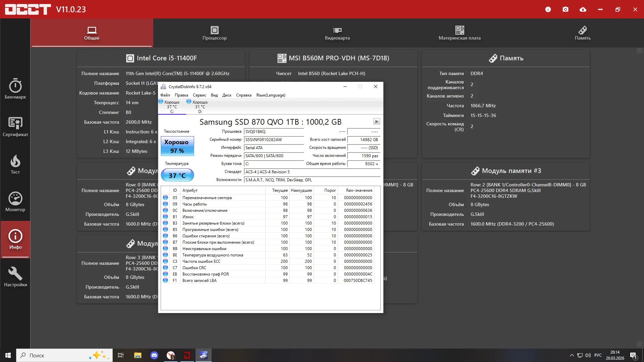
Task: Click the taskbar Поиск search box
Action: 64,355
